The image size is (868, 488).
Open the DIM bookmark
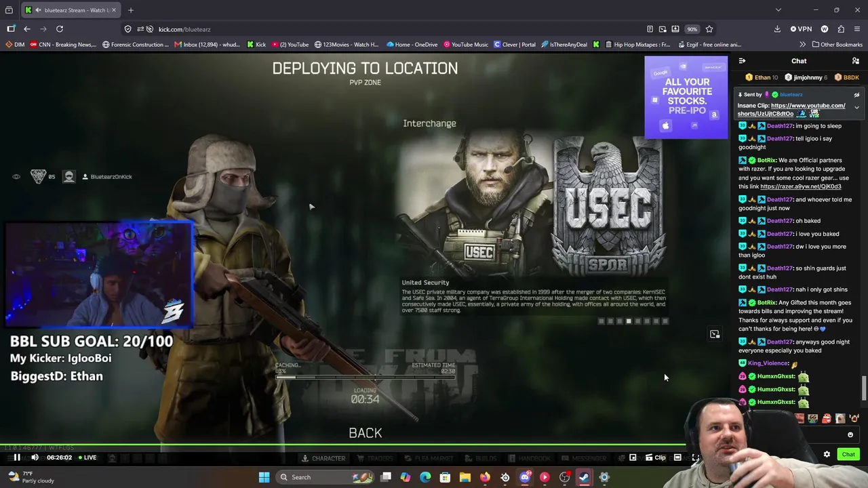15,45
